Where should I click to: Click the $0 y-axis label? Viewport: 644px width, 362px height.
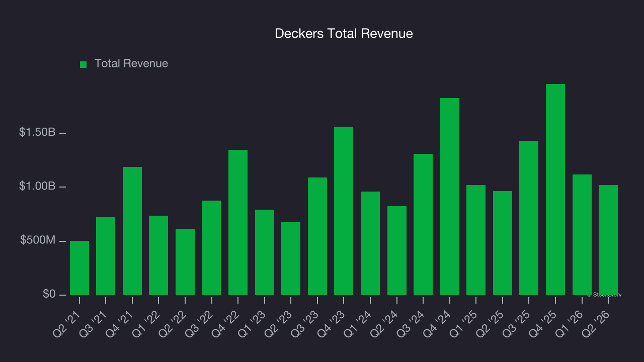click(49, 294)
